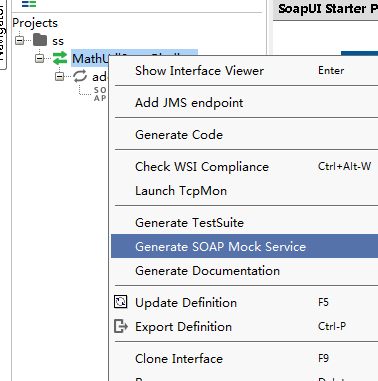378x381 pixels.
Task: Click the green interface arrows icon
Action: [60, 58]
